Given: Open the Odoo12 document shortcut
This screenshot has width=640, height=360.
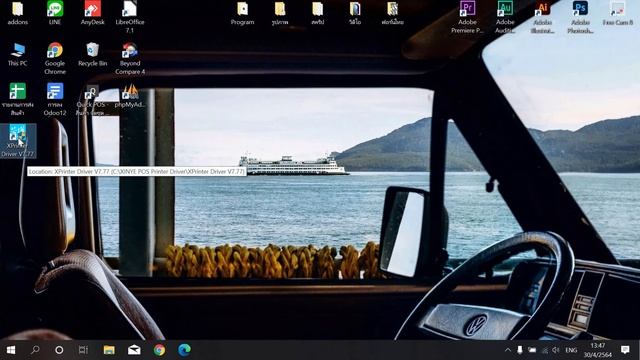Looking at the screenshot, I should [x=55, y=99].
